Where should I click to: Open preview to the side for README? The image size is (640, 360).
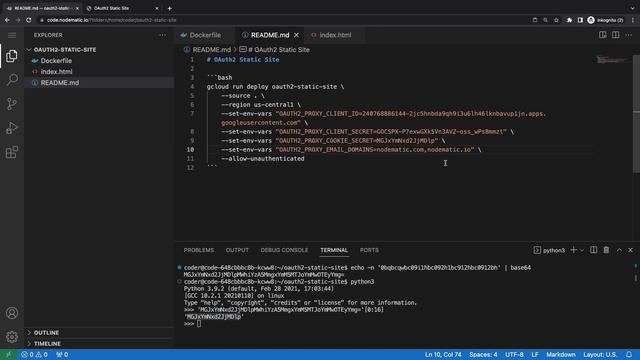point(602,35)
